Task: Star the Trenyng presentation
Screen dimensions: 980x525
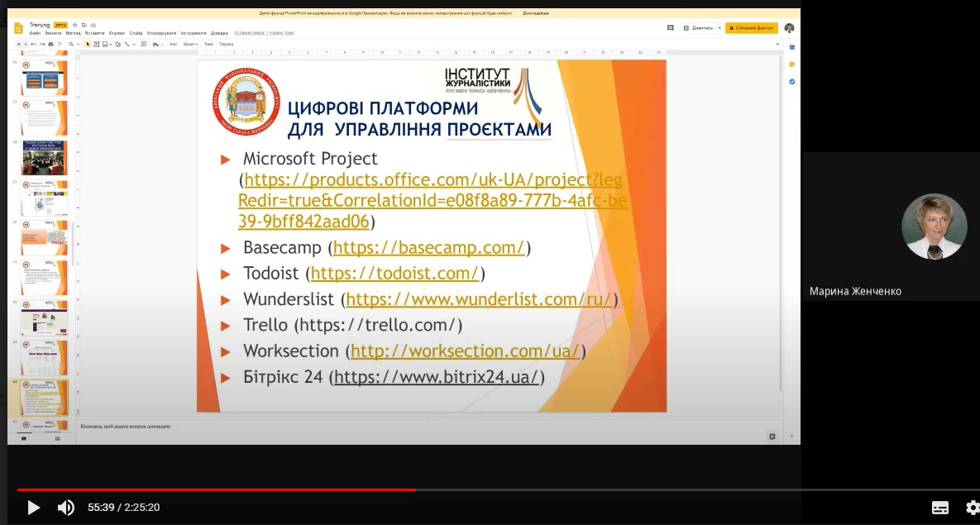Action: coord(74,26)
